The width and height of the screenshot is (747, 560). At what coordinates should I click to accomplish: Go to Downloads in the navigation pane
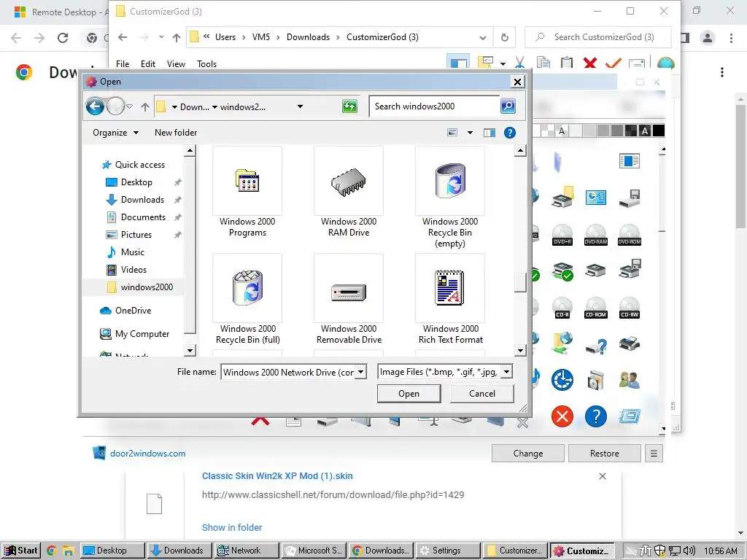pyautogui.click(x=135, y=200)
